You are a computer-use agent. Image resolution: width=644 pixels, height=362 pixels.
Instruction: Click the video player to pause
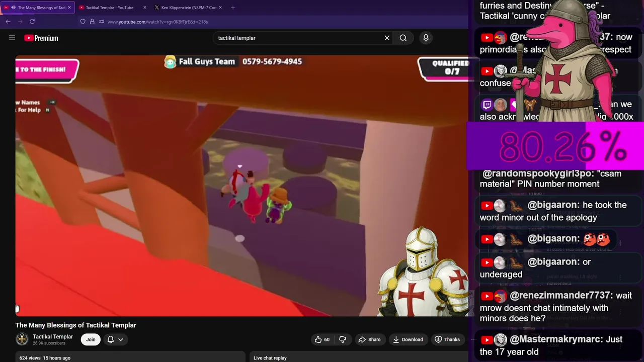pos(242,186)
